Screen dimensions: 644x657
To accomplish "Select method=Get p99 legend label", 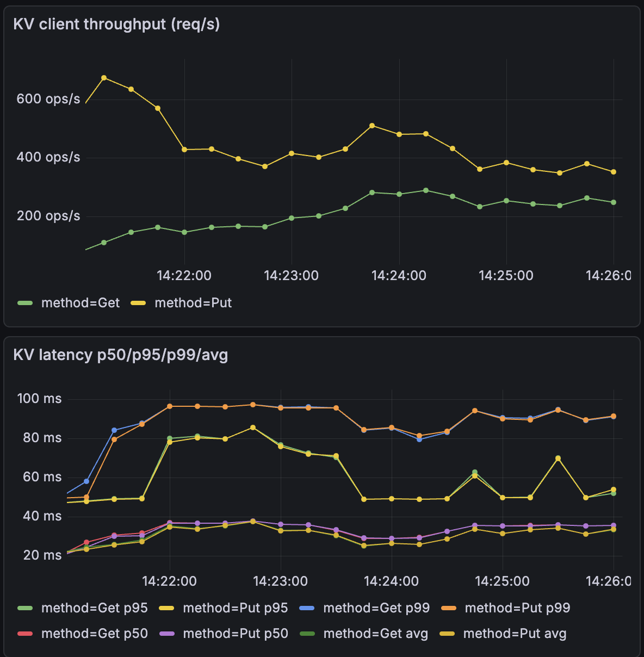I will [x=376, y=608].
